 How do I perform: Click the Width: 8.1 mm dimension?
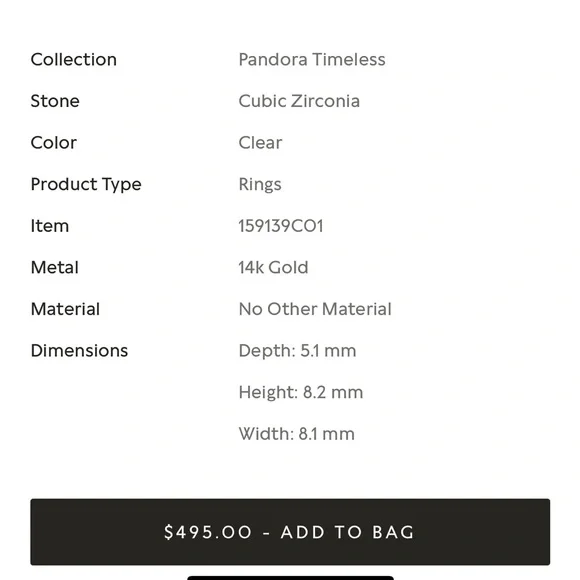(x=296, y=434)
